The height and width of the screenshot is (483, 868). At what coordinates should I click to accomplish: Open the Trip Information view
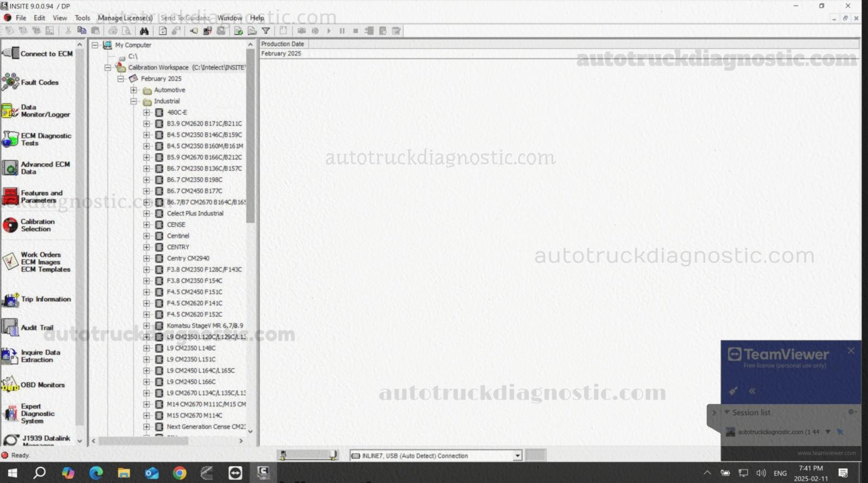(37, 299)
